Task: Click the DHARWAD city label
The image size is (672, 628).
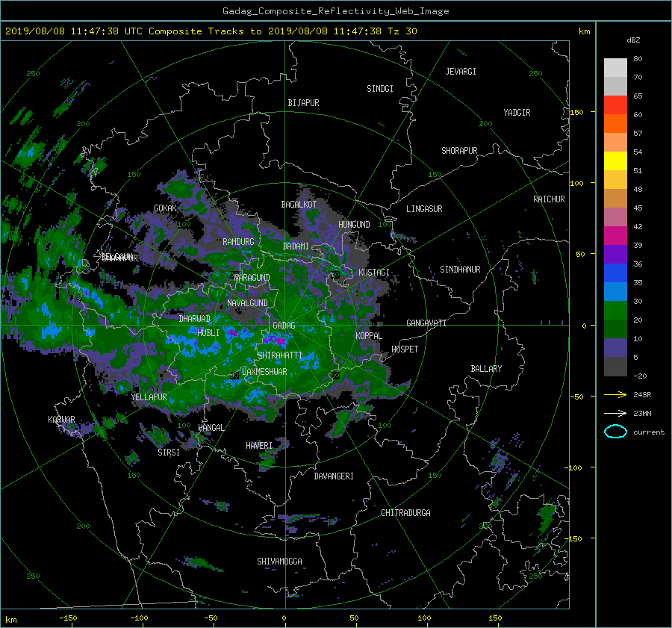Action: (195, 319)
